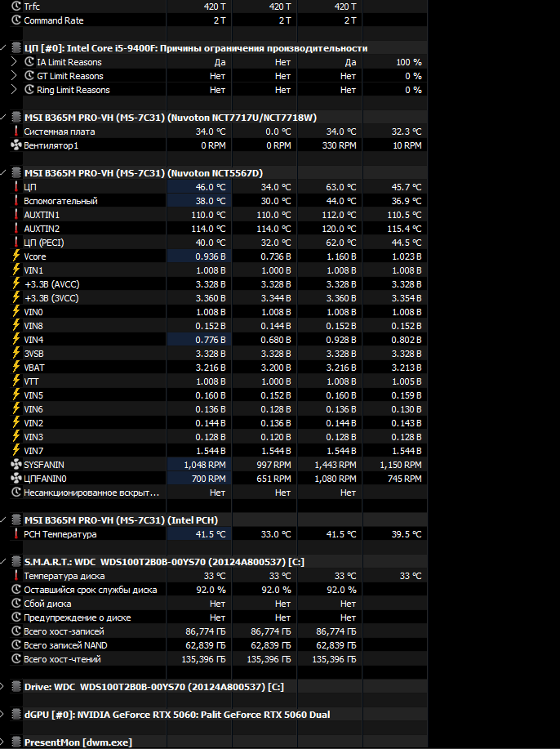The height and width of the screenshot is (749, 560).
Task: Select the AUXTIN2 value 120.0 °C
Action: coord(339,229)
